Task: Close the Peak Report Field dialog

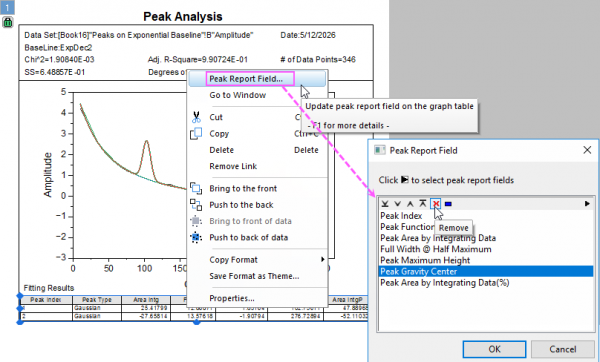Action: [587, 150]
